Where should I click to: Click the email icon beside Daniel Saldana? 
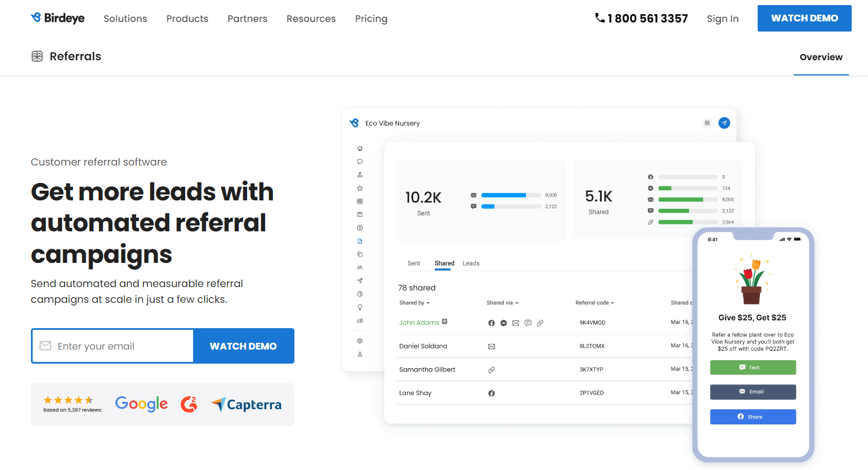pyautogui.click(x=491, y=346)
